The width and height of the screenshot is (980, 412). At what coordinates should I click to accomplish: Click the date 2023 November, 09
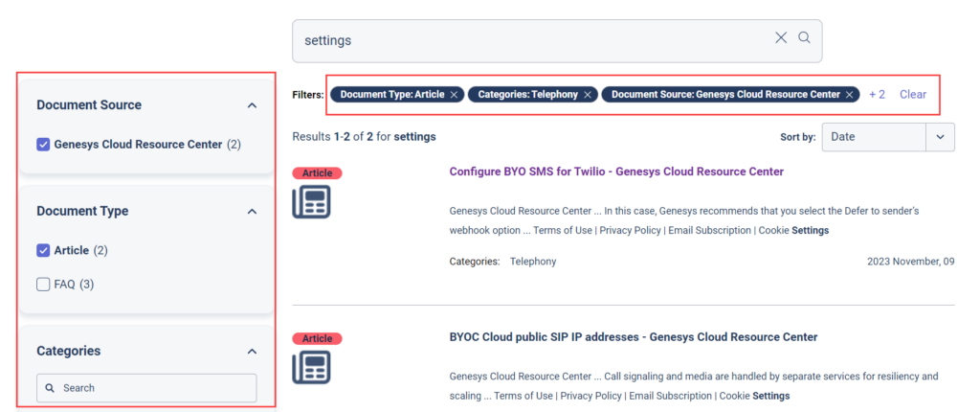911,262
